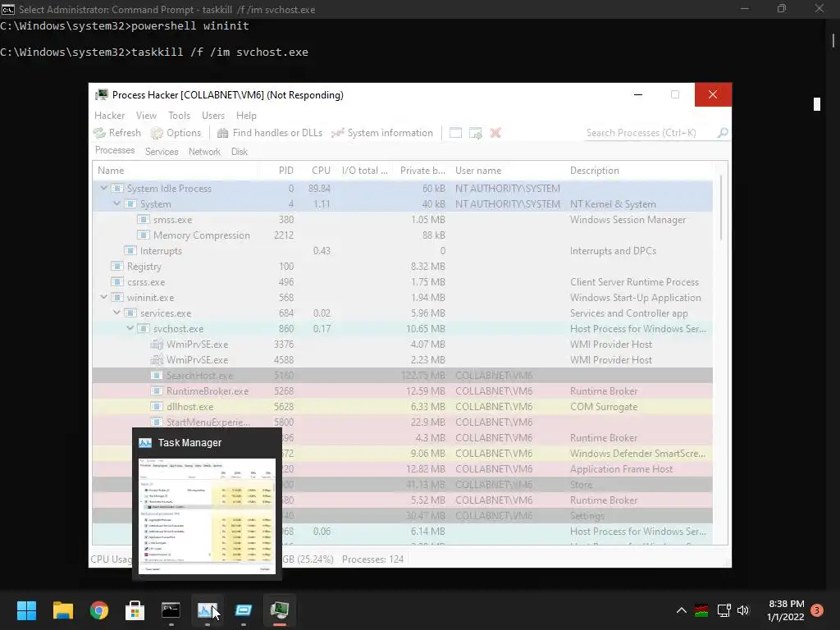
Task: Select the Interrupts row
Action: [402, 251]
